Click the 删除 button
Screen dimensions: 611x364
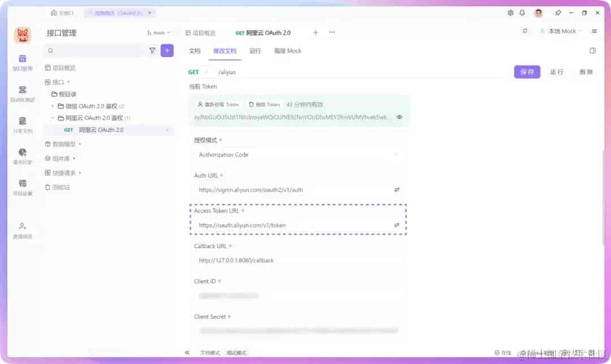586,72
